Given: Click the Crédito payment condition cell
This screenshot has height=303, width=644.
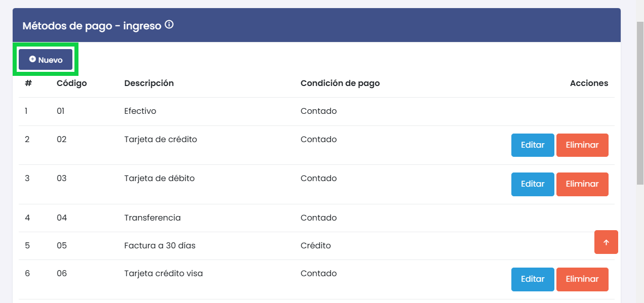Looking at the screenshot, I should point(315,246).
